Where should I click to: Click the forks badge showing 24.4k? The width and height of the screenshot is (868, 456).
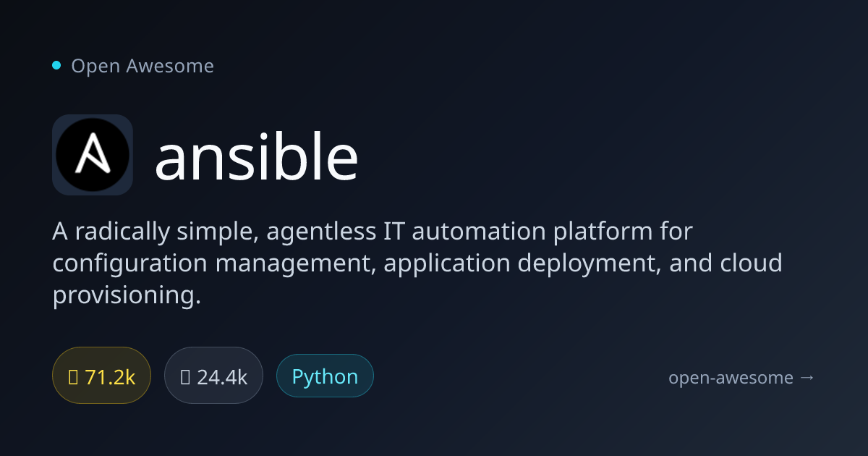coord(213,376)
